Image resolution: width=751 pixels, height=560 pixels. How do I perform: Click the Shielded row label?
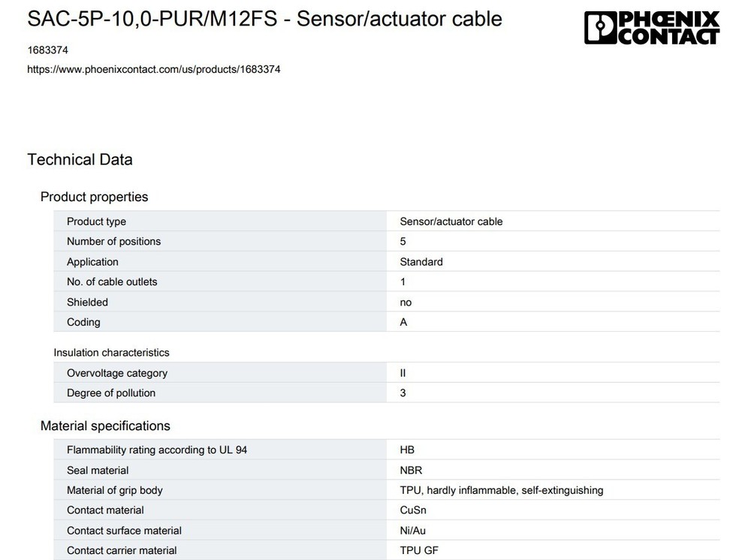click(x=87, y=302)
